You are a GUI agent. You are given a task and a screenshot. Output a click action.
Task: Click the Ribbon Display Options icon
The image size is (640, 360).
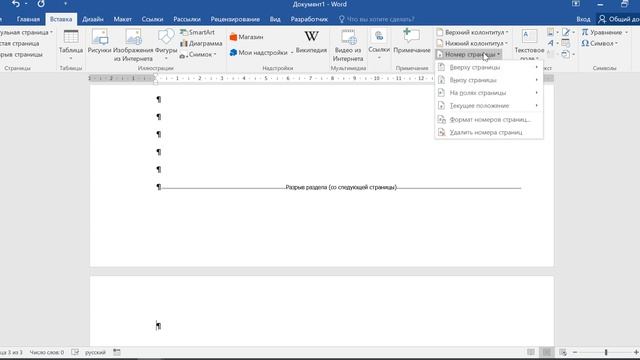pos(576,4)
